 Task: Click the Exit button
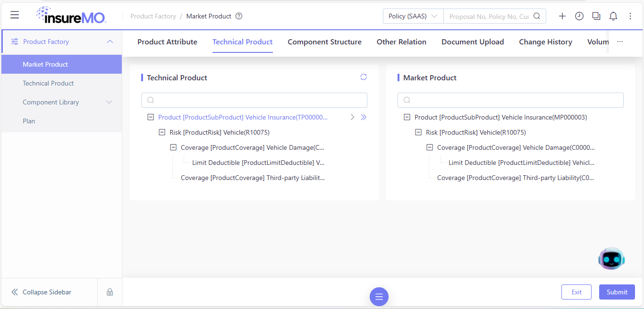576,292
